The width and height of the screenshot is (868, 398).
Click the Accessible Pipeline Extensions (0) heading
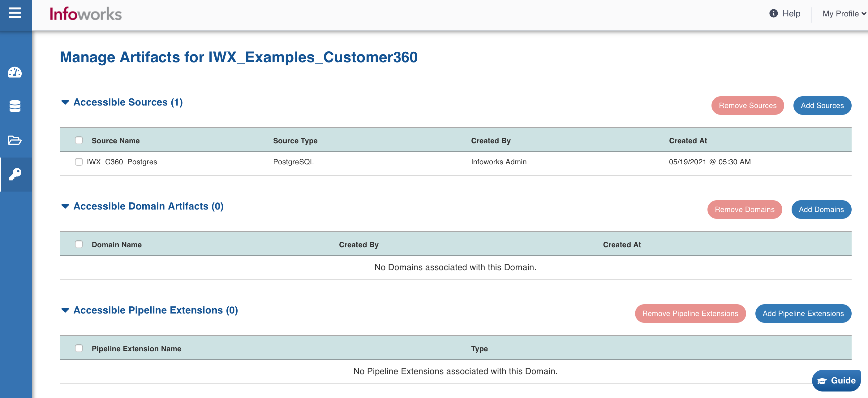156,310
